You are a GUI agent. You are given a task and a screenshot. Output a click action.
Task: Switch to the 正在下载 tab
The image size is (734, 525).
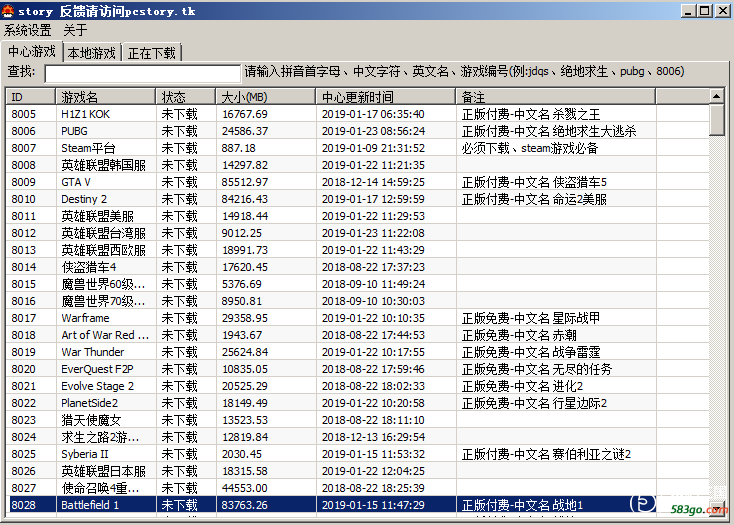[152, 53]
